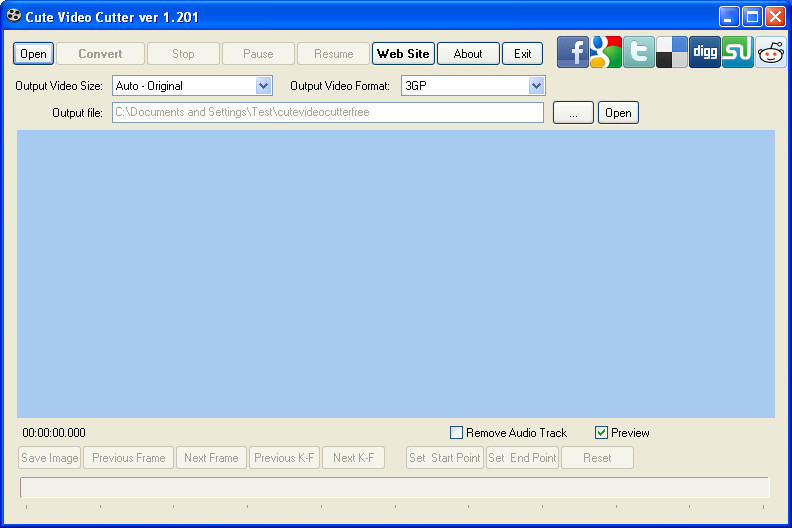Open a video with the toolbar Open button
This screenshot has height=528, width=792.
coord(33,54)
